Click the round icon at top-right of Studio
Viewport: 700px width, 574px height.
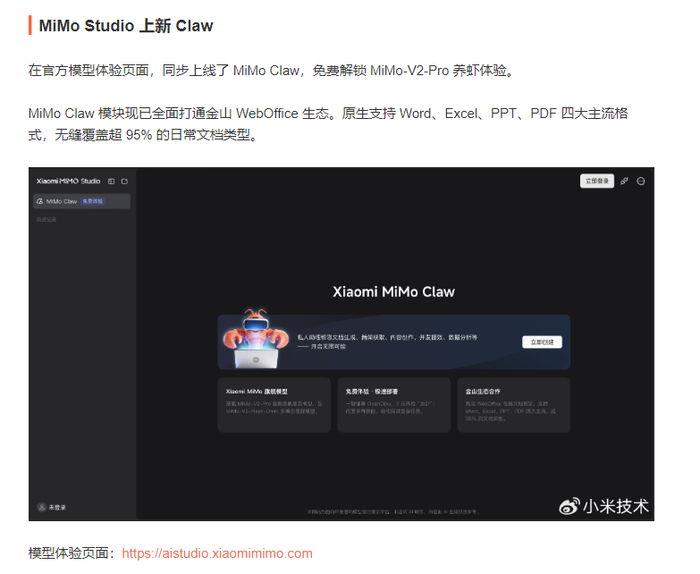[x=641, y=181]
